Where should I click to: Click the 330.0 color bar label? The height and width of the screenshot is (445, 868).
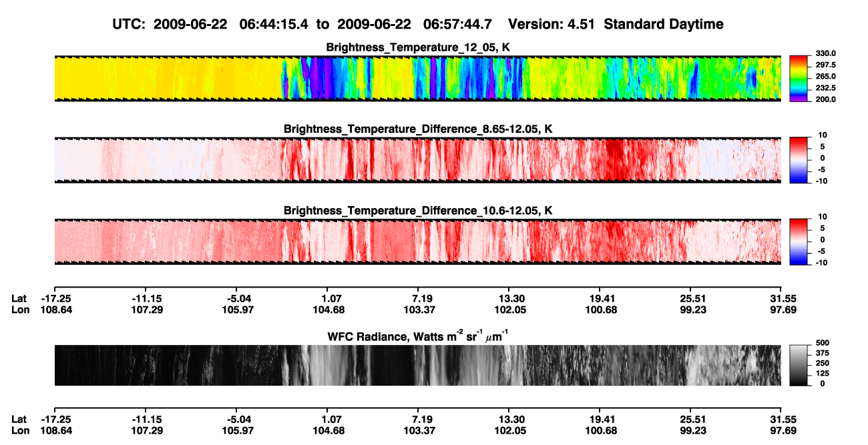(x=826, y=54)
